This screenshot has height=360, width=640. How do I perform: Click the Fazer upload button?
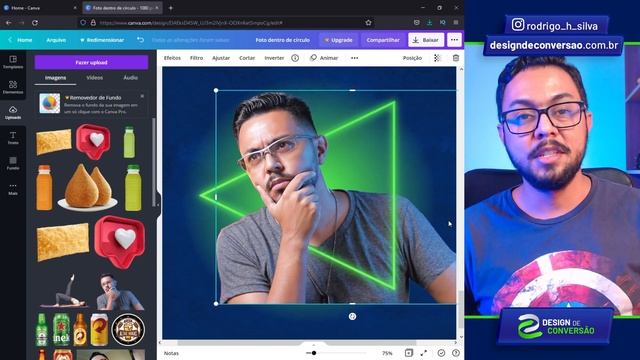[x=91, y=62]
